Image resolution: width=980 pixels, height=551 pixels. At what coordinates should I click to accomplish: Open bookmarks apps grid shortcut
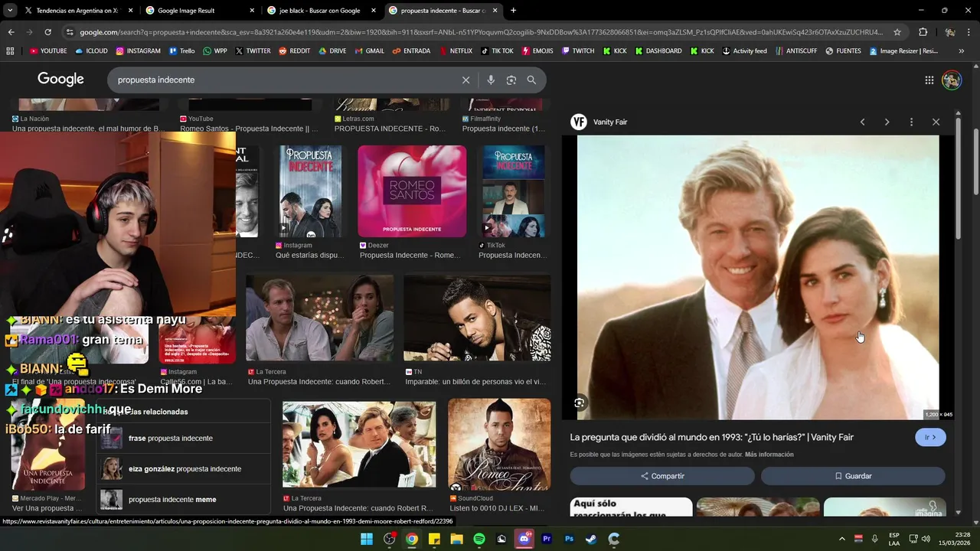coord(10,51)
